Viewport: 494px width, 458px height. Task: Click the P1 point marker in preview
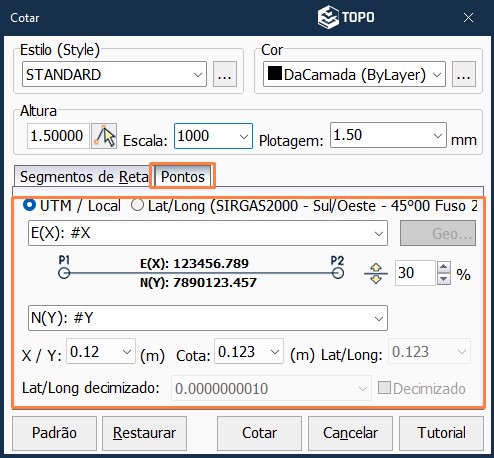[64, 273]
